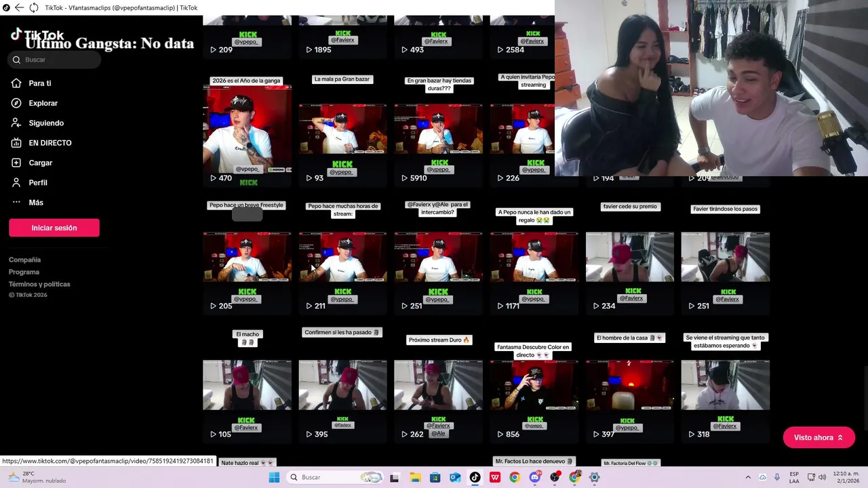Click the microphone tray icon
868x488 pixels.
coord(777,477)
